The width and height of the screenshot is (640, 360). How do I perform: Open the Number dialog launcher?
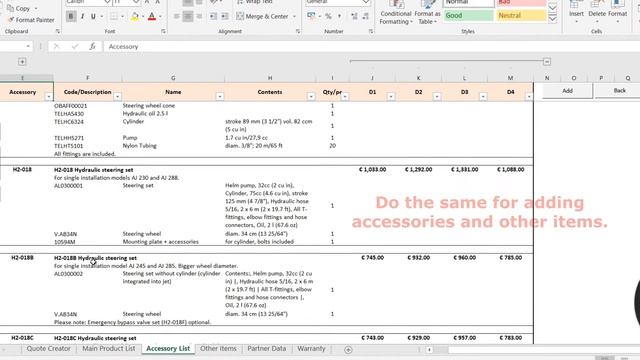pos(371,31)
